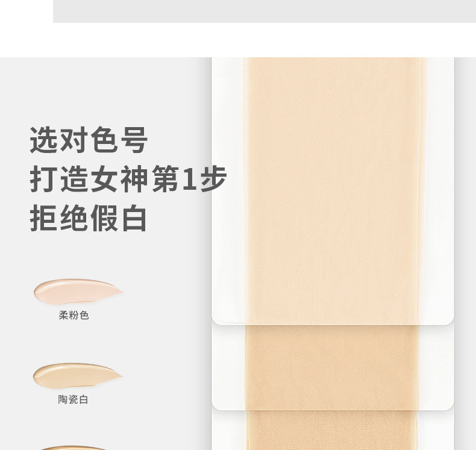Select the 柔粉色 pink foundation smear
476x450 pixels.
pyautogui.click(x=78, y=292)
